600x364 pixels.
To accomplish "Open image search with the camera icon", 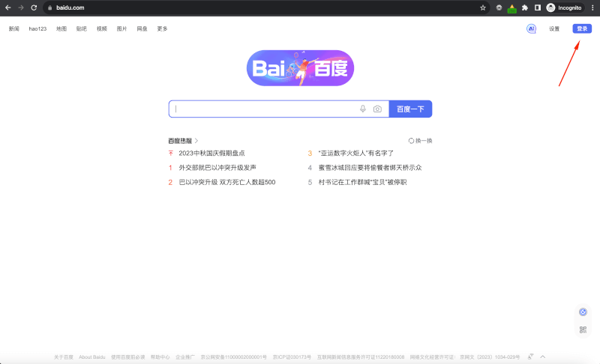I will tap(377, 109).
